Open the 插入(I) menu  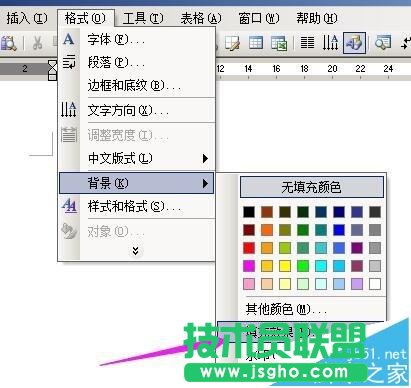click(27, 18)
